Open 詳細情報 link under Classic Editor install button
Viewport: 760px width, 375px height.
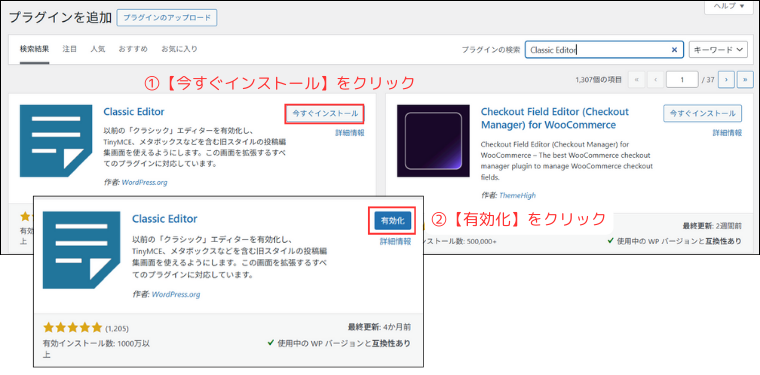(350, 133)
